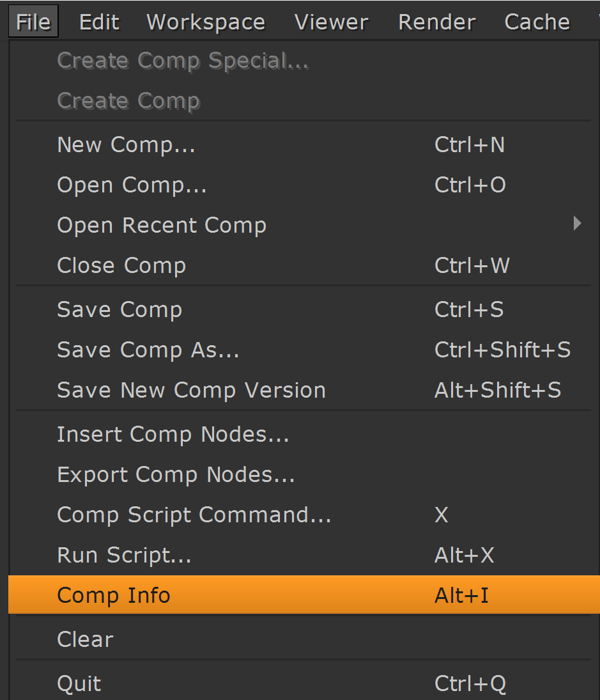The height and width of the screenshot is (700, 600).
Task: Select Run Script menu item
Action: tap(124, 556)
